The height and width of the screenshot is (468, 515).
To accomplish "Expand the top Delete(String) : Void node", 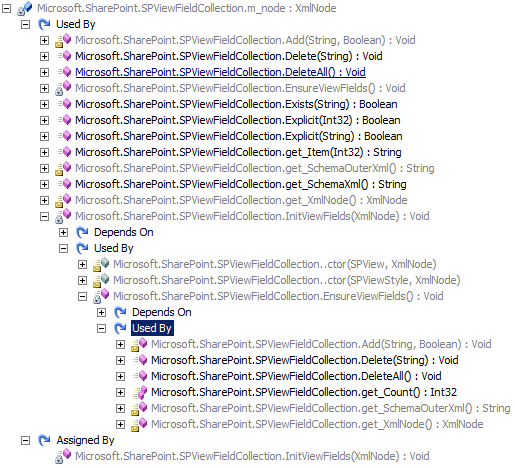I will coord(44,56).
